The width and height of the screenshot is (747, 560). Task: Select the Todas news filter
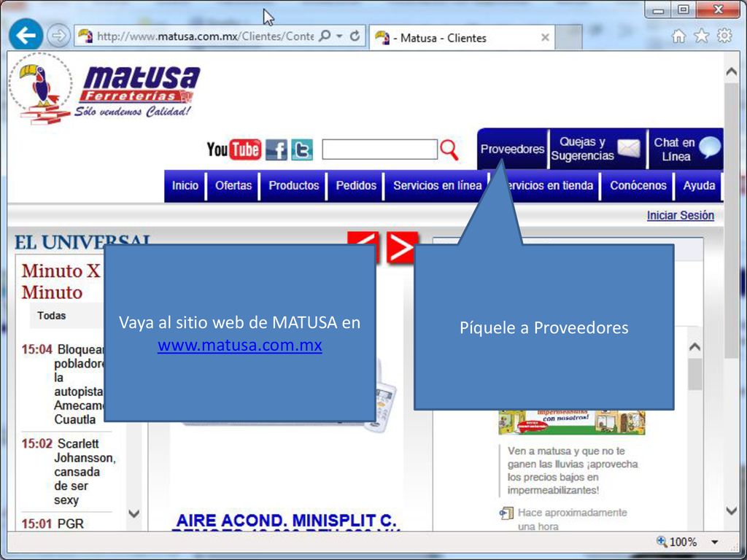52,315
